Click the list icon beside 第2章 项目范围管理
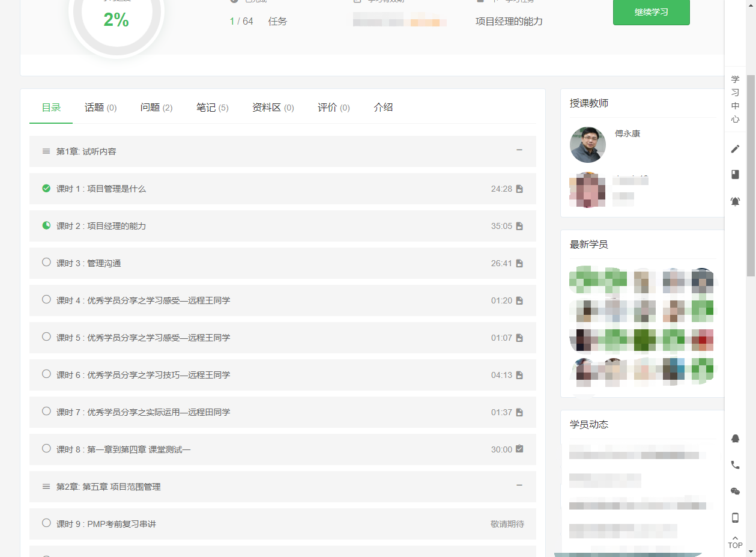 (x=46, y=487)
